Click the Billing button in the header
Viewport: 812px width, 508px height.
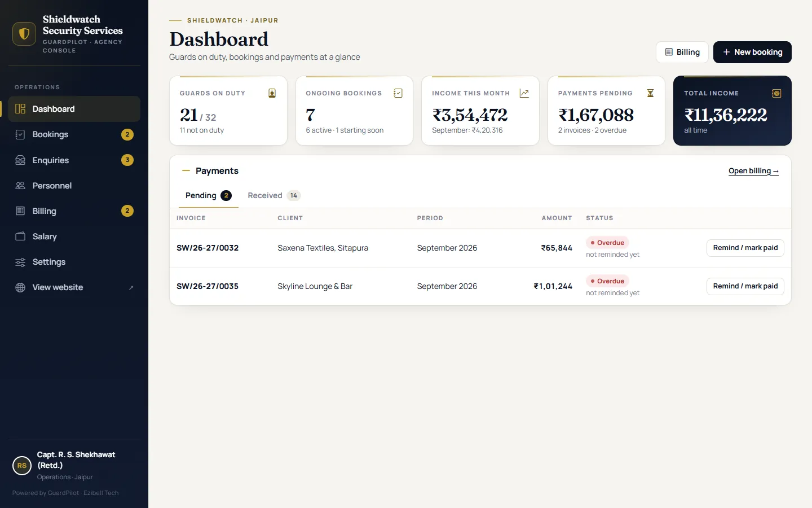(682, 52)
